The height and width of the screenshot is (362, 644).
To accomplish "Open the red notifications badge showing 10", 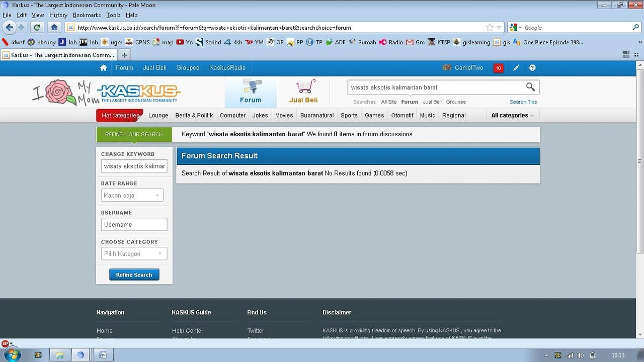I will pos(498,68).
